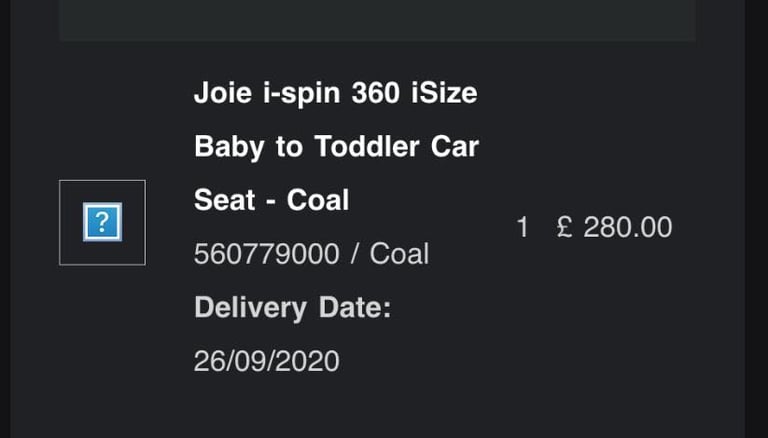Click the 'Delivery Date:' label
This screenshot has width=768, height=438.
pyautogui.click(x=292, y=307)
